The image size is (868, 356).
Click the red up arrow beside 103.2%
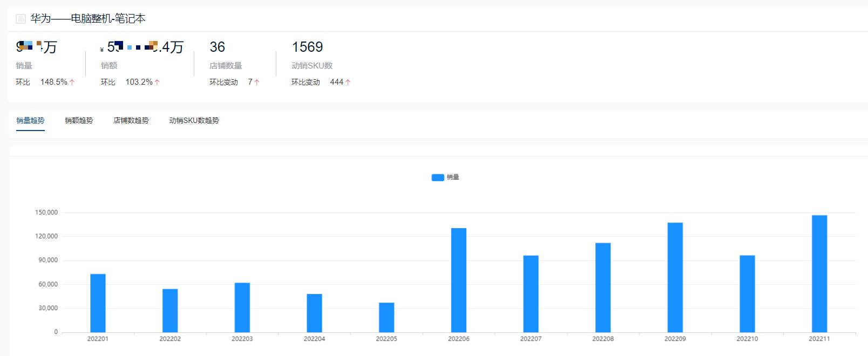tap(157, 82)
